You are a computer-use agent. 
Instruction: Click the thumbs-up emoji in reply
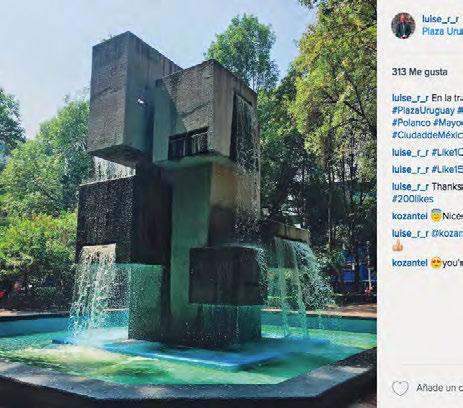point(398,246)
